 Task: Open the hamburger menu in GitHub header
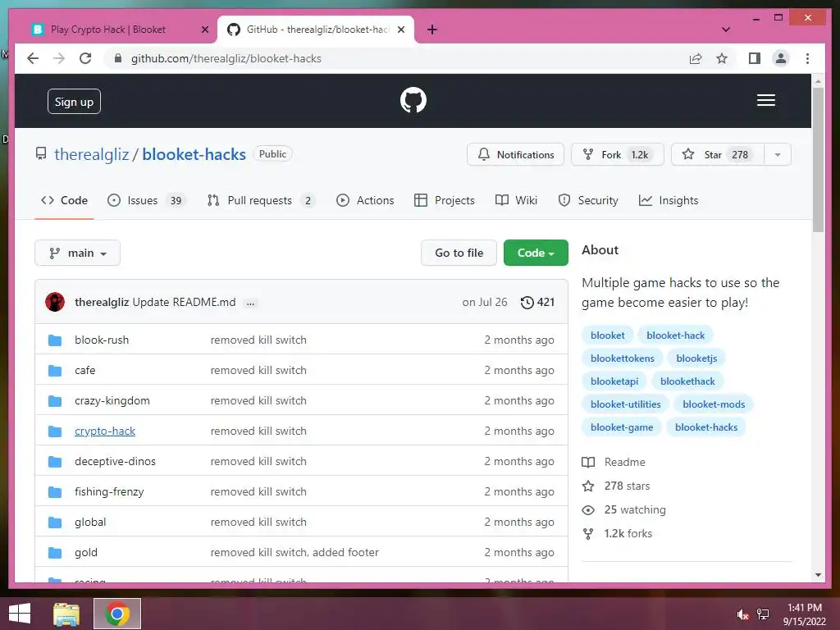[765, 100]
